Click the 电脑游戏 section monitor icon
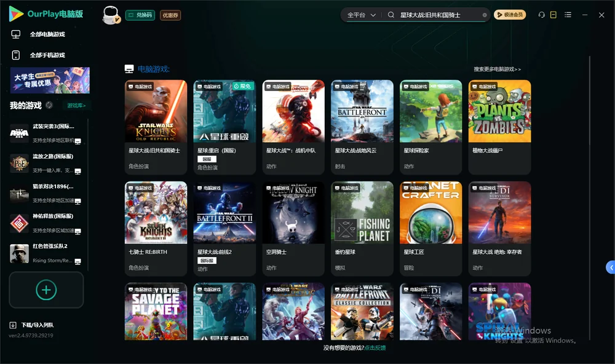 [x=129, y=69]
